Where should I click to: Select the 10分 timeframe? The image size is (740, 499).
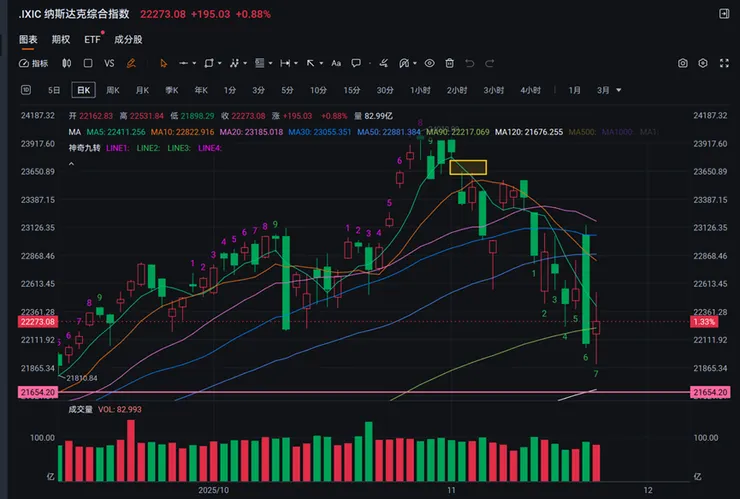(x=319, y=90)
